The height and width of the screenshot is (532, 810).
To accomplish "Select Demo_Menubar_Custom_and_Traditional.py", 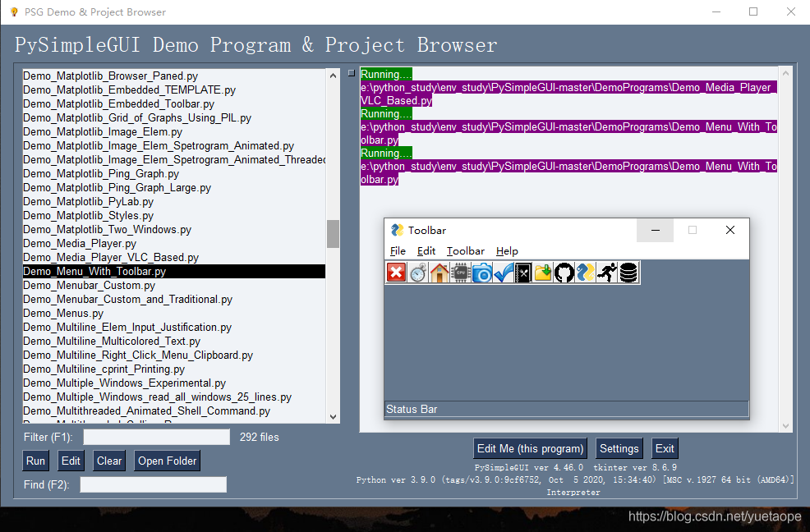I will click(x=174, y=299).
